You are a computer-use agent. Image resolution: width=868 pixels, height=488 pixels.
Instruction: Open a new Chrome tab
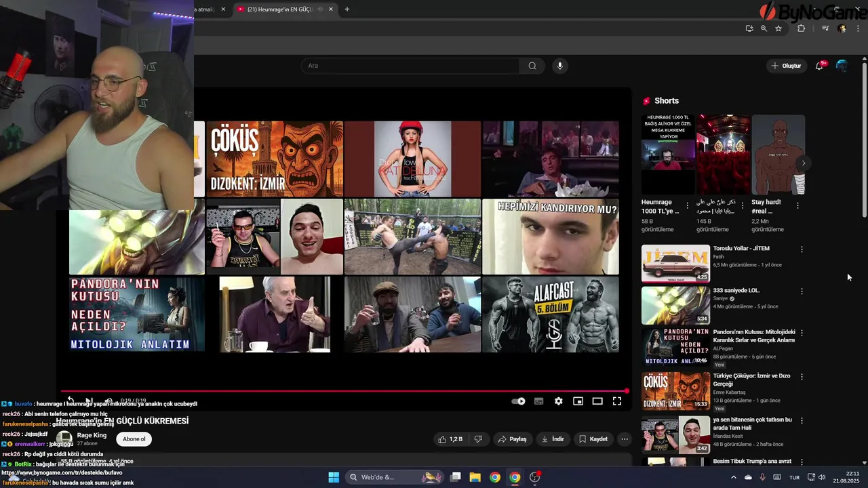tap(347, 9)
